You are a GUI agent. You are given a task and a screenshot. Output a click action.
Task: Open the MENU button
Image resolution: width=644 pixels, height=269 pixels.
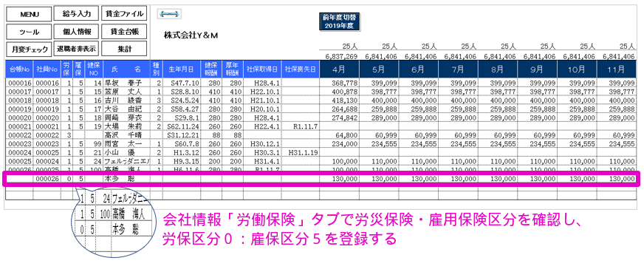pyautogui.click(x=28, y=14)
